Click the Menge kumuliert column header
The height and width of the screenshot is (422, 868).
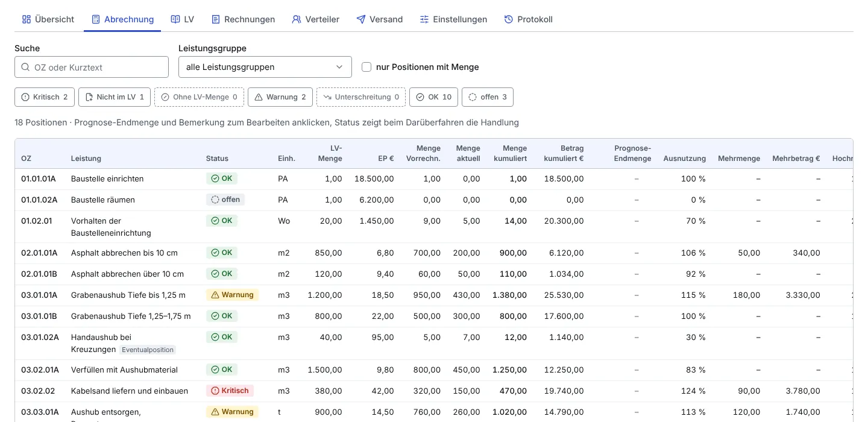(510, 153)
